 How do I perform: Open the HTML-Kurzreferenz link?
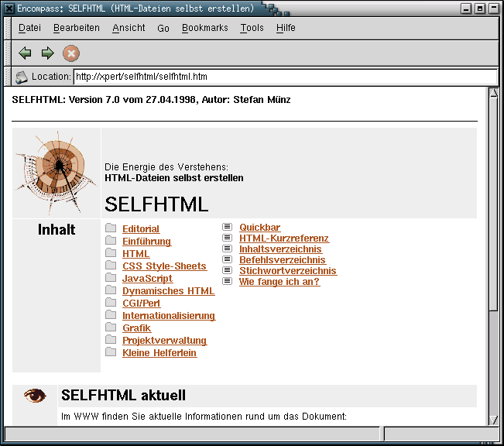pos(284,238)
